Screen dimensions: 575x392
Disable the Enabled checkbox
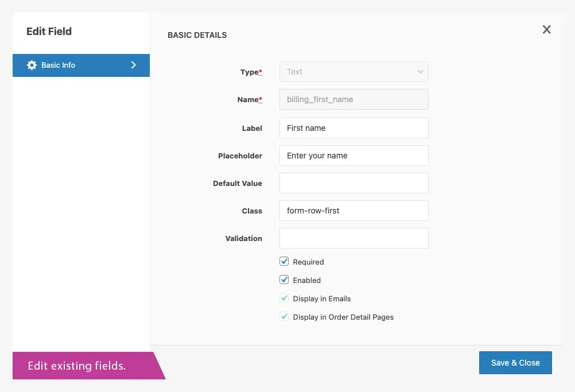(284, 280)
